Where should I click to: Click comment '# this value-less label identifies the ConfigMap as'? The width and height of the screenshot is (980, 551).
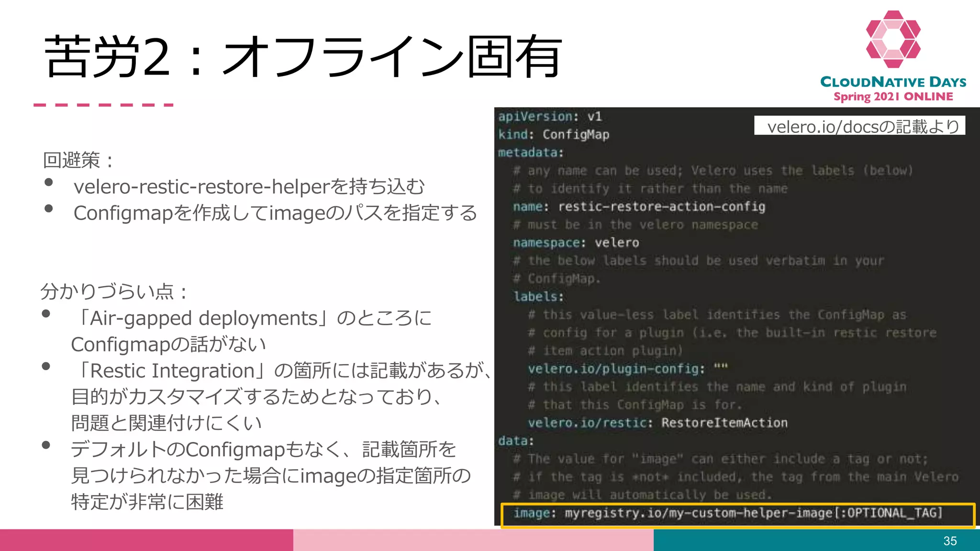(717, 315)
